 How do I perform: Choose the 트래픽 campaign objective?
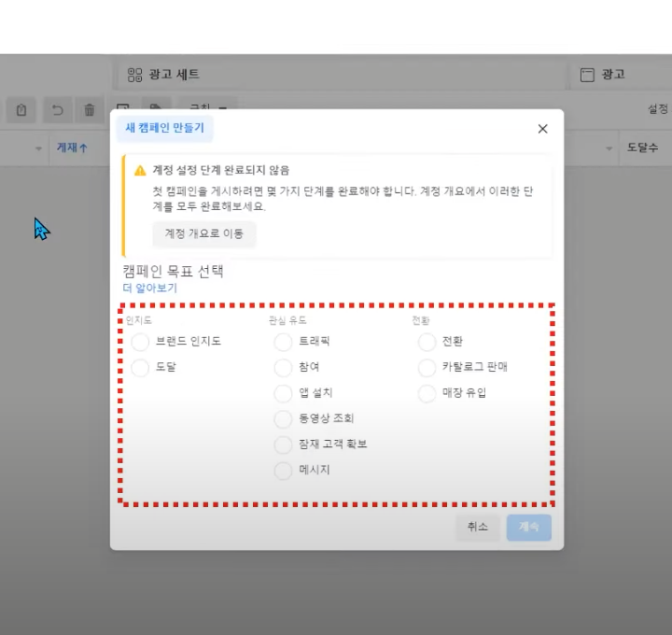tap(284, 342)
